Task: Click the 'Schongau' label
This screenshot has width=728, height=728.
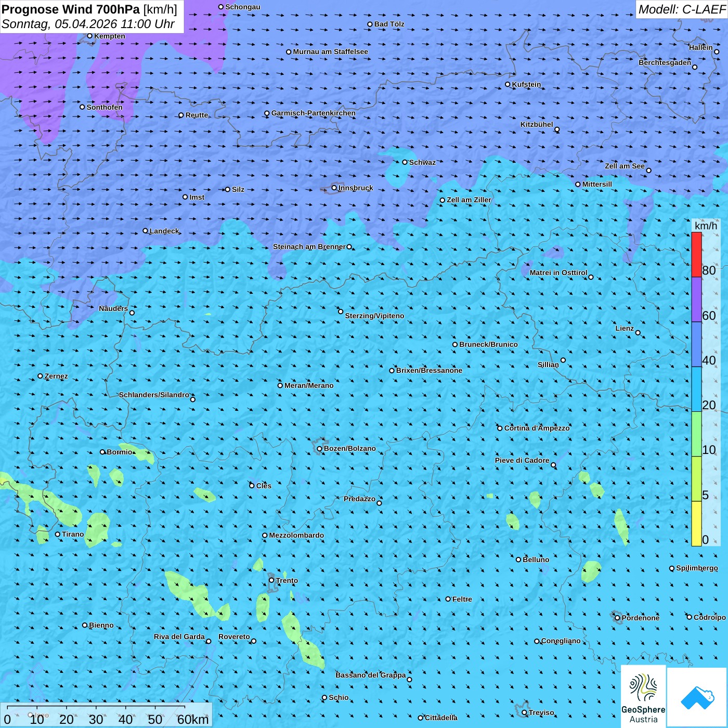Action: 243,7
